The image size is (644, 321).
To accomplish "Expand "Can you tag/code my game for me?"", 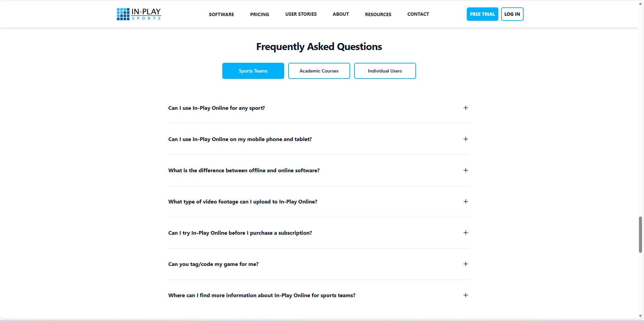I will pyautogui.click(x=465, y=264).
